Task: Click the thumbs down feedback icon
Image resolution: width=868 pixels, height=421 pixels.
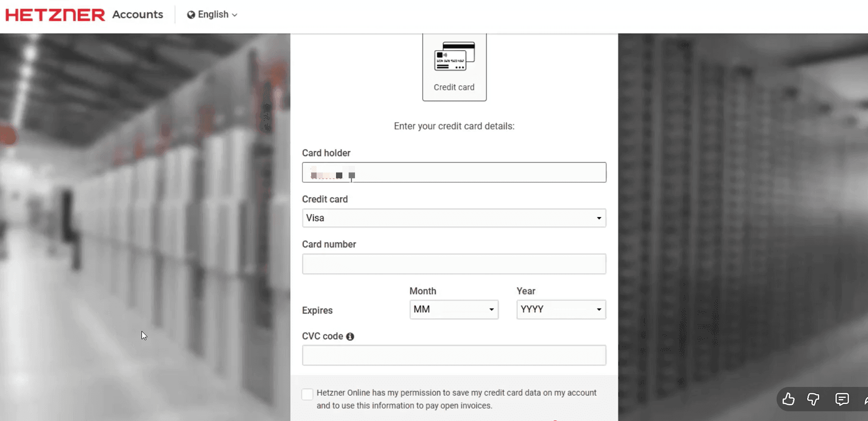Action: 814,399
